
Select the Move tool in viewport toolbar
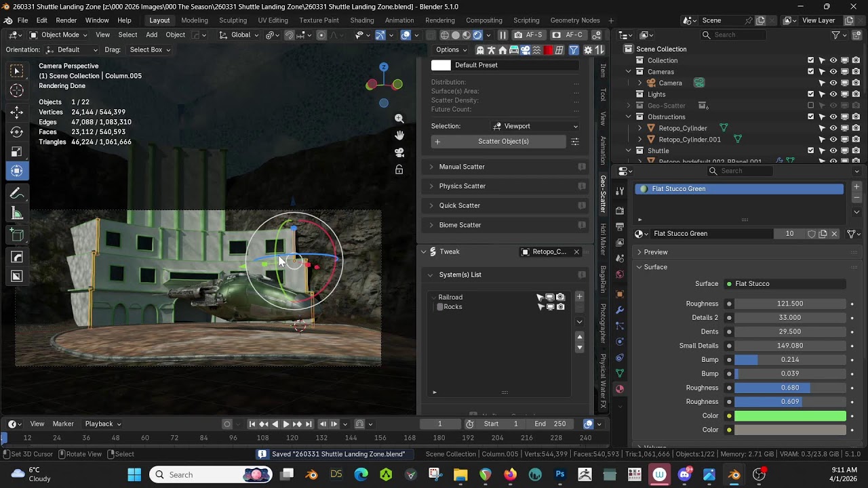(17, 112)
